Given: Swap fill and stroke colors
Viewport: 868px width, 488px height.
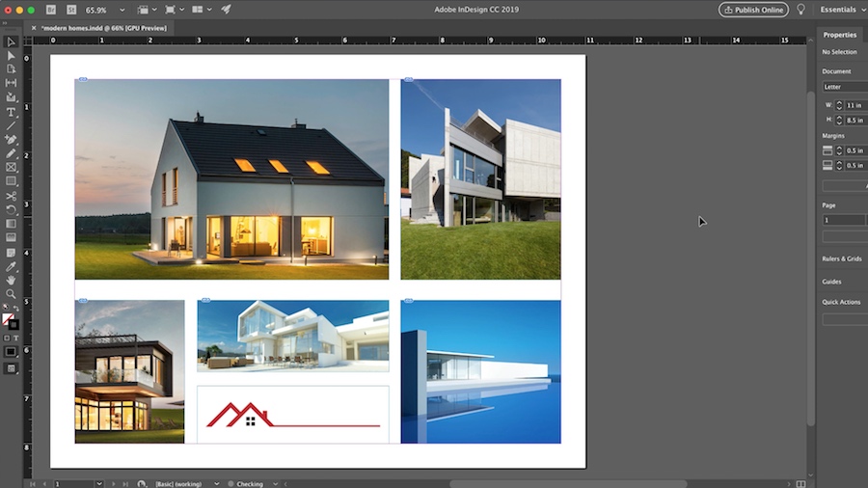Looking at the screenshot, I should point(14,311).
